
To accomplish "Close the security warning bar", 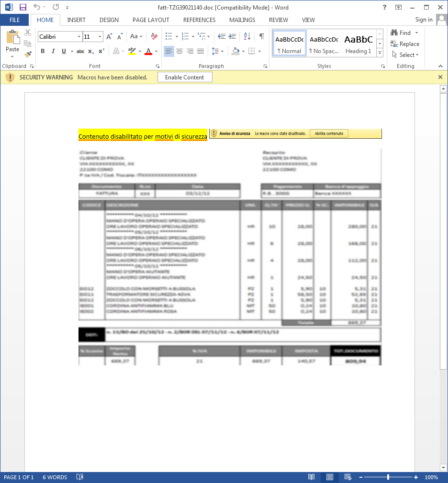I will [x=440, y=77].
